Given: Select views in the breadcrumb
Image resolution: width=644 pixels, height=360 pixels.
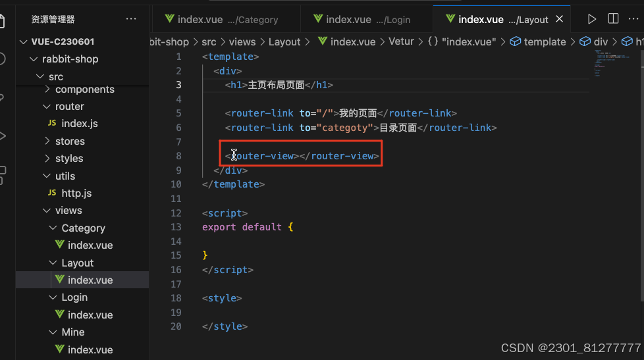Looking at the screenshot, I should coord(242,42).
